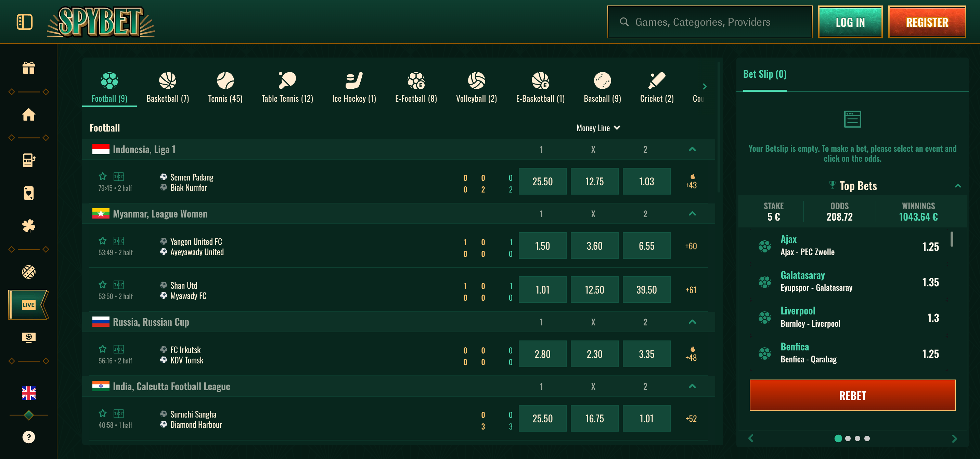Open match field view for Suruchi Sangha

tap(119, 413)
